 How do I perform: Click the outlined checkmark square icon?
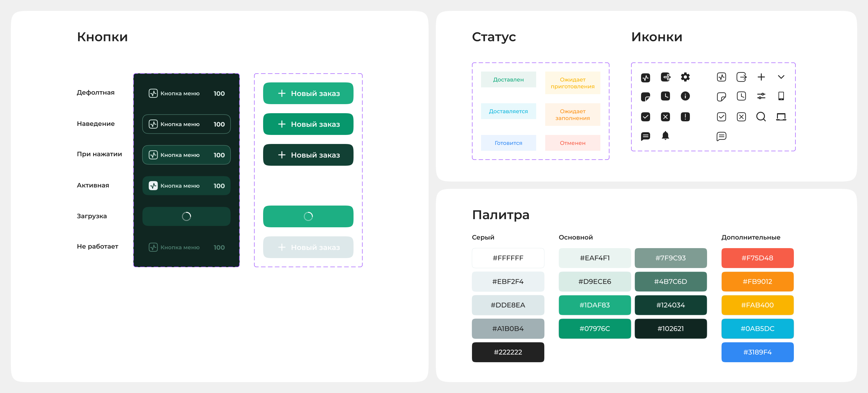(x=721, y=117)
